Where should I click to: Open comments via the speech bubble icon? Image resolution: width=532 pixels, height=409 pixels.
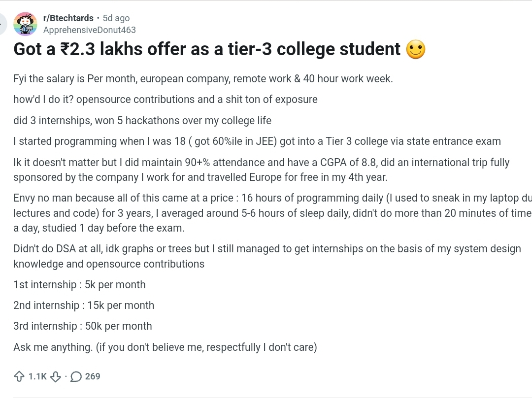76,376
